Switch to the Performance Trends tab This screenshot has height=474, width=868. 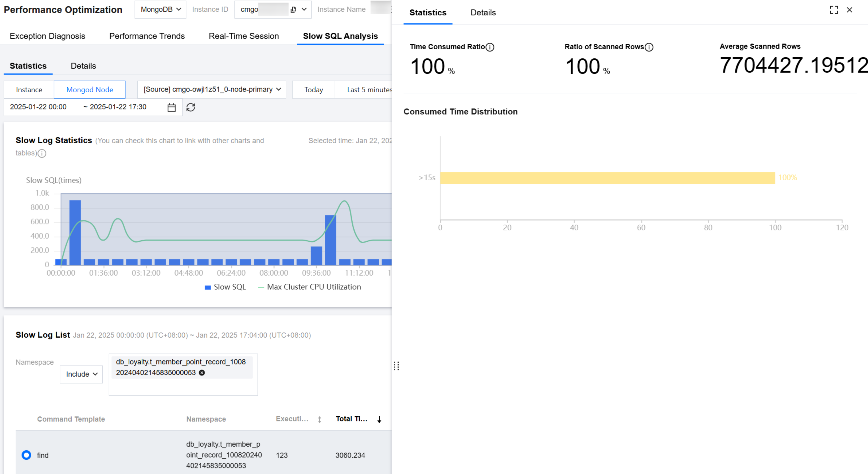click(147, 36)
